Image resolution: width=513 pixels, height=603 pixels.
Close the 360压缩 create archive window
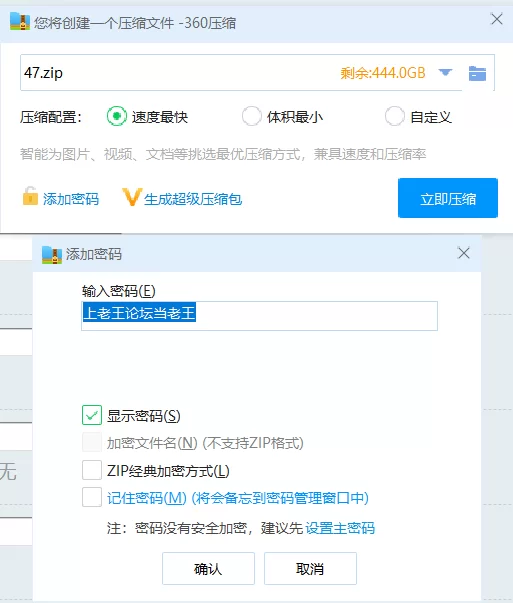click(496, 19)
